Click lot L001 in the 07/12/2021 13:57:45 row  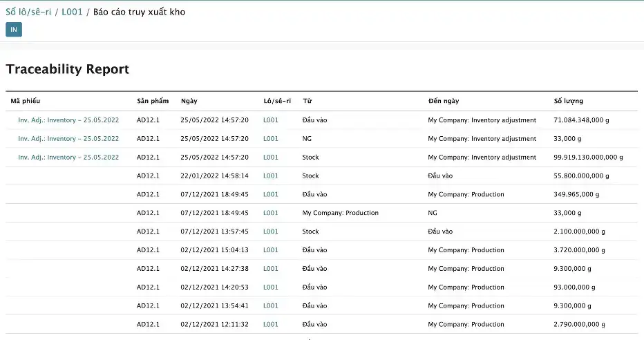(x=270, y=232)
